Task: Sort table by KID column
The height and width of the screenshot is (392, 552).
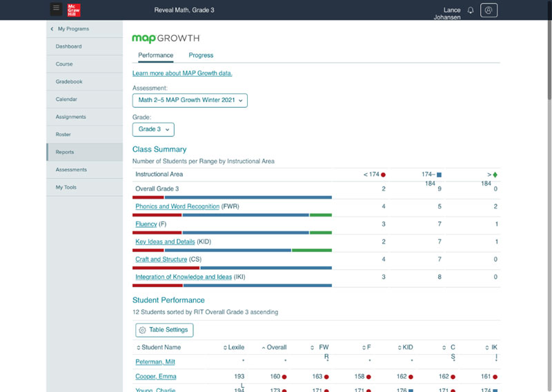Action: click(406, 347)
